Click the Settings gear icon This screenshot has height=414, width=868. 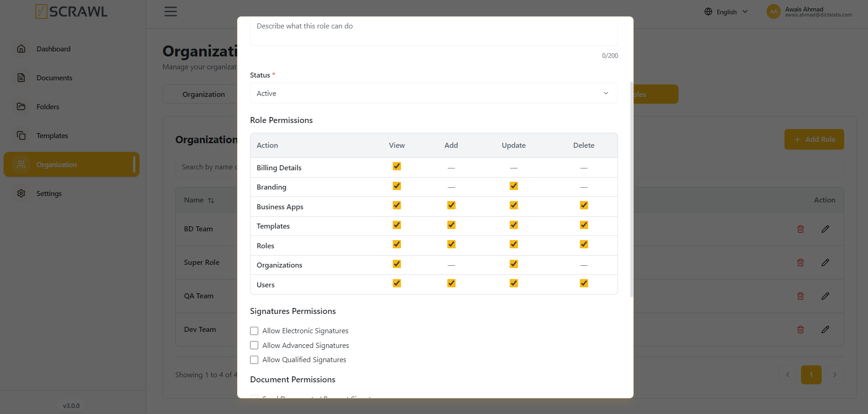click(21, 193)
